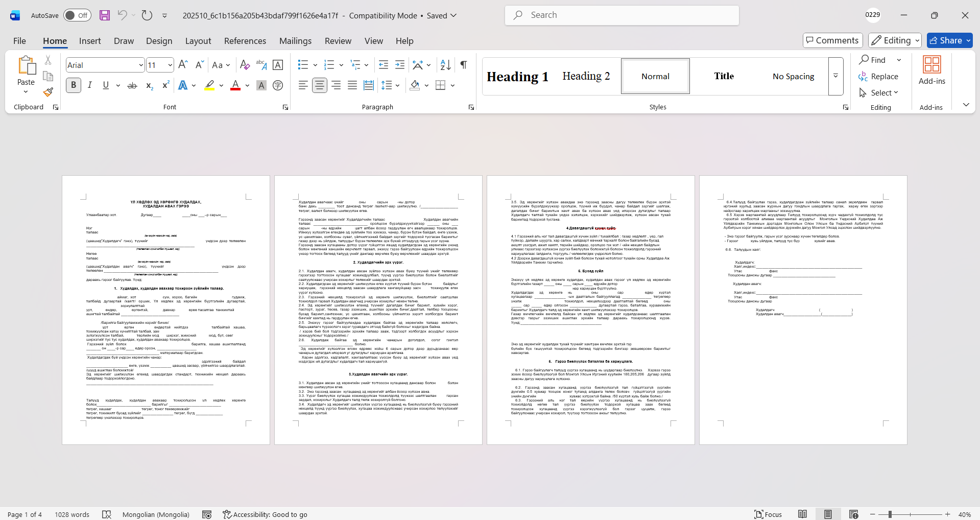Toggle AutoSave switch on
Image resolution: width=980 pixels, height=520 pixels.
point(77,15)
